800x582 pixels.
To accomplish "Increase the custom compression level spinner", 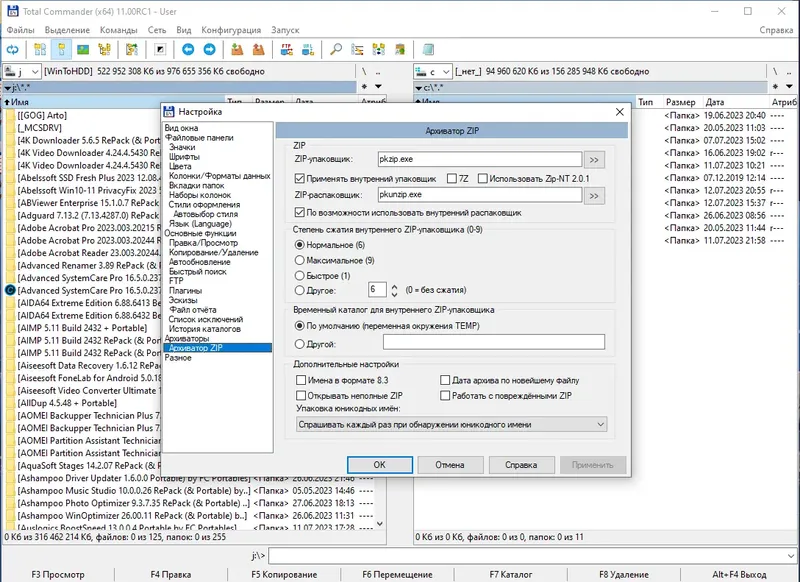I will [x=395, y=285].
